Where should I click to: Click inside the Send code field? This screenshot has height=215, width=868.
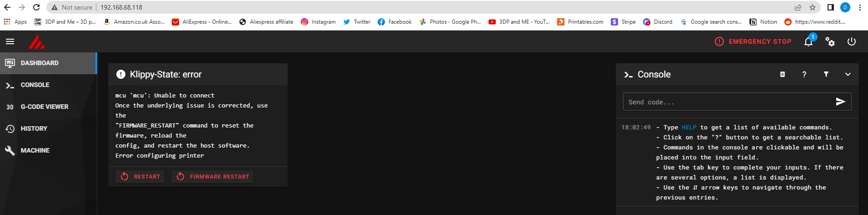pyautogui.click(x=728, y=102)
